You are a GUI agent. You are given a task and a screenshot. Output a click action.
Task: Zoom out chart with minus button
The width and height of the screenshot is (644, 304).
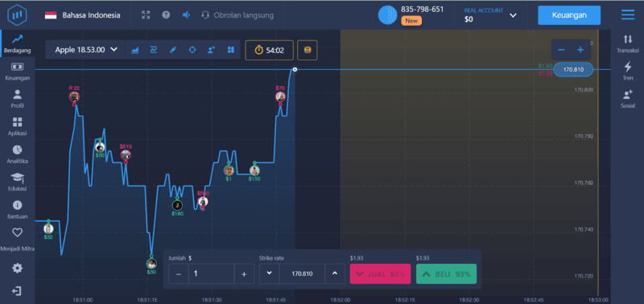pos(561,50)
